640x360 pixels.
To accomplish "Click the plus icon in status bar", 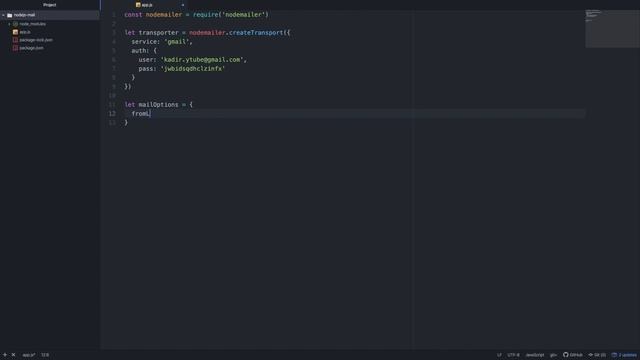I will [5, 355].
